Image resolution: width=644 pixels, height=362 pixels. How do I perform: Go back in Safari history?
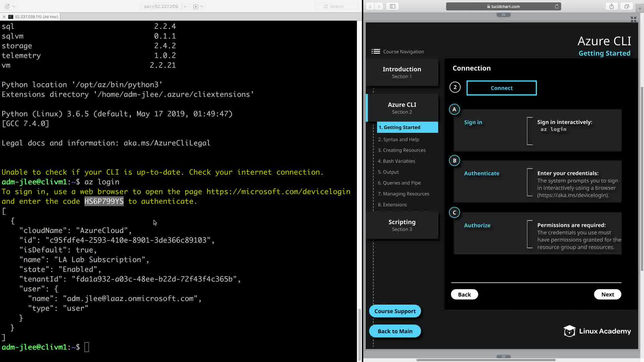tap(370, 6)
